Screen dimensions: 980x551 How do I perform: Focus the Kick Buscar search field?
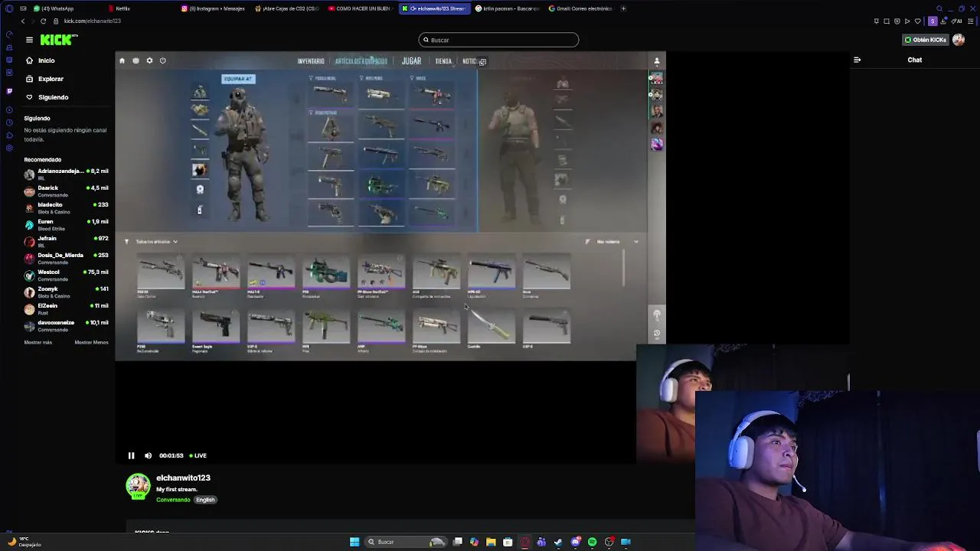(498, 40)
